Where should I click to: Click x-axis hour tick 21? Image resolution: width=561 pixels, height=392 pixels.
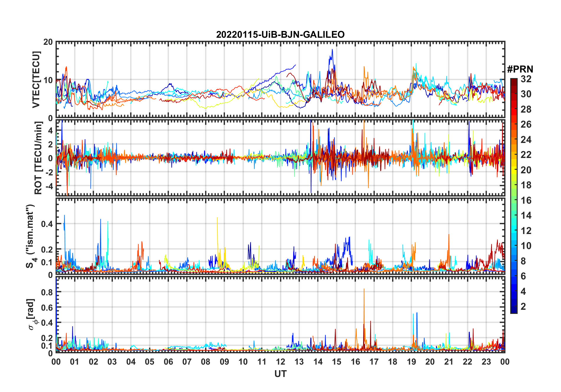coord(449,362)
